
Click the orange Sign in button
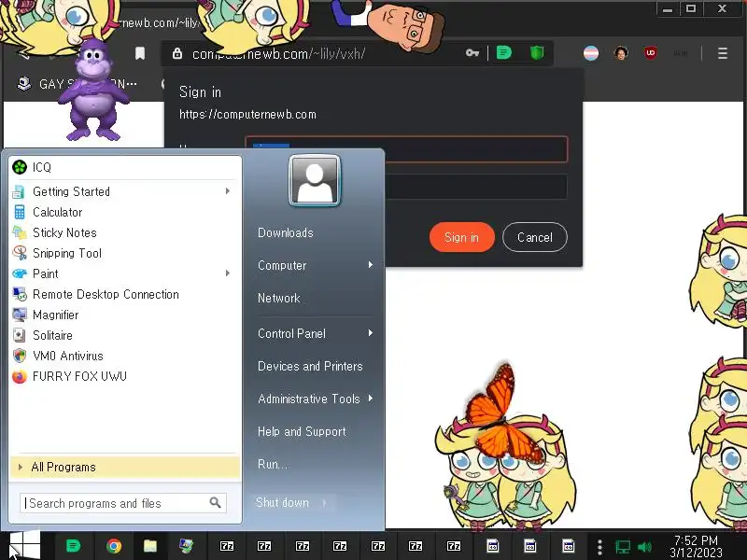pos(461,237)
